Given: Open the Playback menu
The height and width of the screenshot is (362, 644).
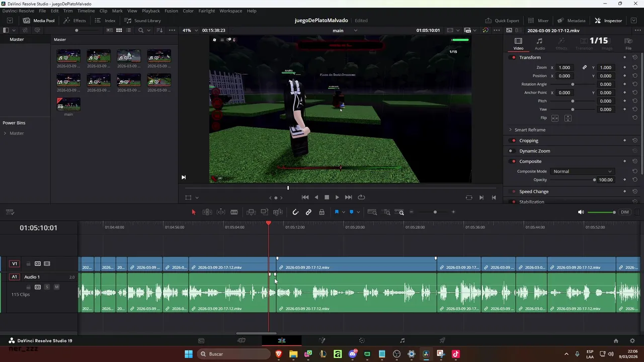Looking at the screenshot, I should pos(151,11).
